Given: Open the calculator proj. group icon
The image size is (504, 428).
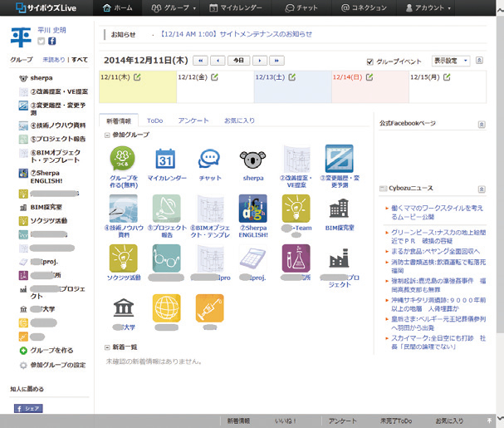Looking at the screenshot, I should tap(252, 258).
